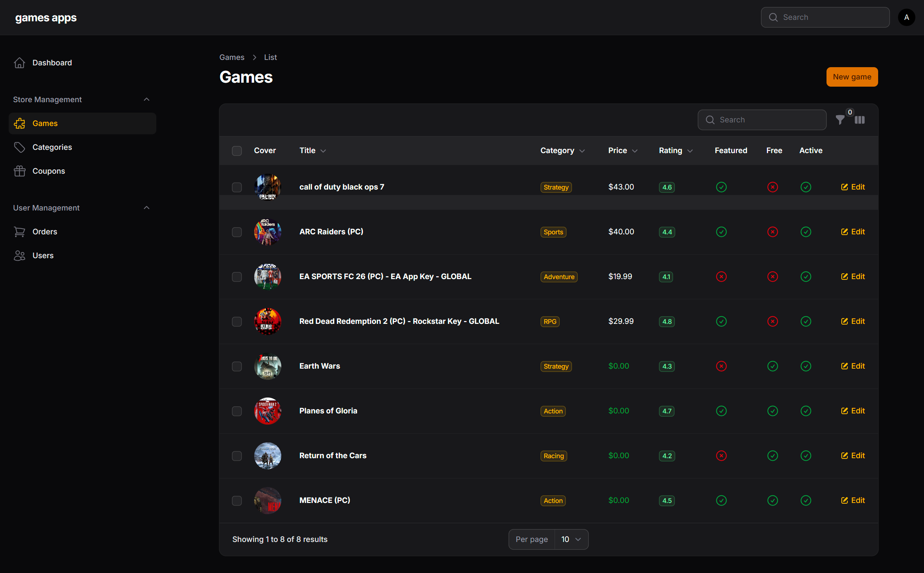Open Games in the sidebar menu

pos(45,123)
